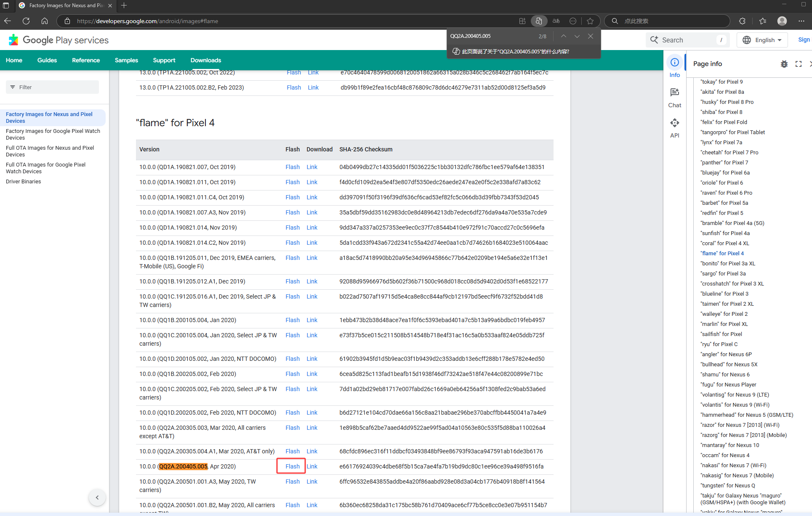Jump to "tungsten" for Nexus Q

point(728,486)
